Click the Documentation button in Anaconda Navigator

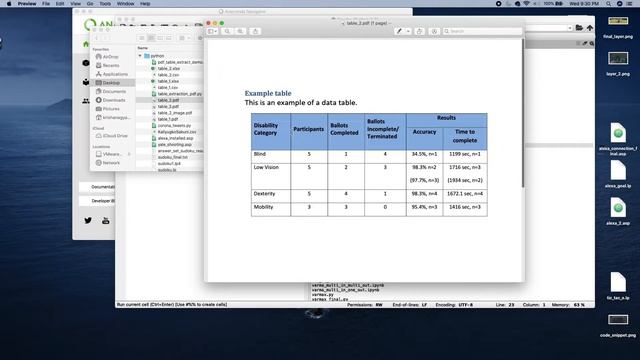pos(97,187)
